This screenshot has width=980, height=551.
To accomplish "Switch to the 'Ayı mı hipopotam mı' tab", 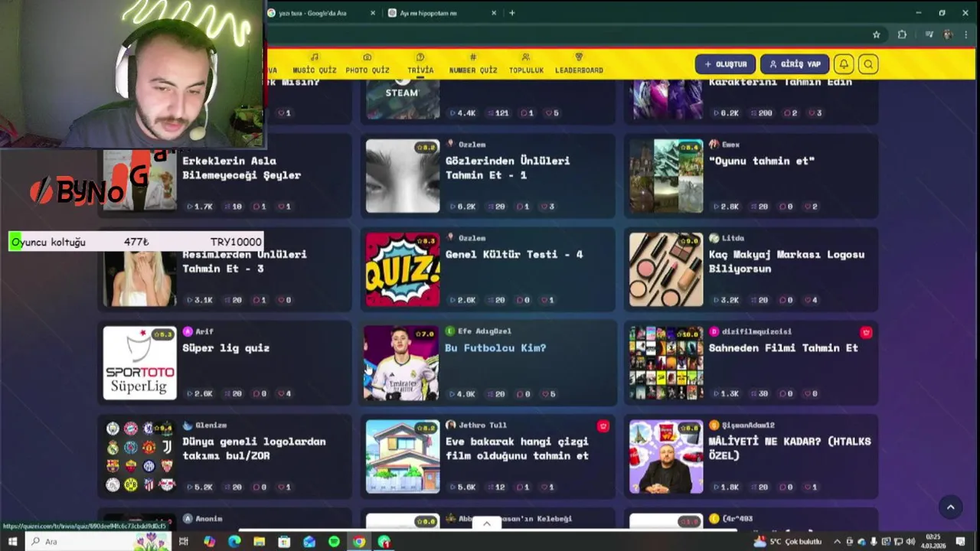I will coord(428,13).
